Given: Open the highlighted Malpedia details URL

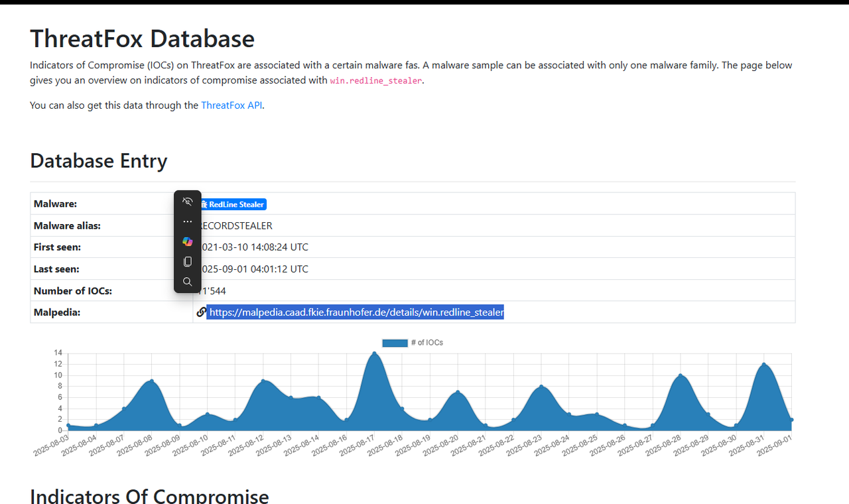Looking at the screenshot, I should [x=356, y=312].
